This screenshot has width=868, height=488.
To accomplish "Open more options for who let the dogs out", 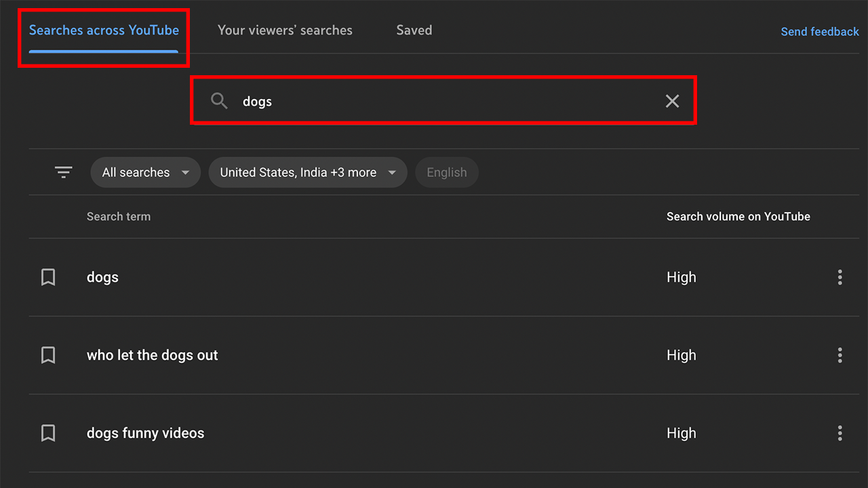I will coord(840,355).
